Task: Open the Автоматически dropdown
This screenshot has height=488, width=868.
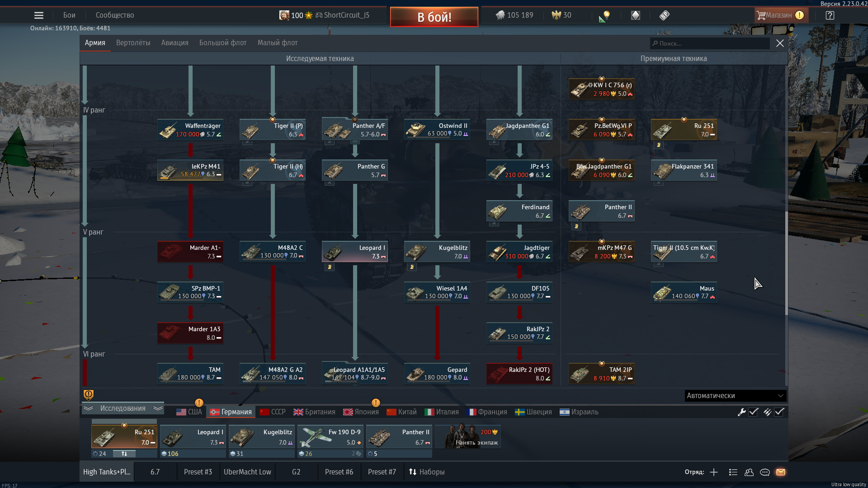Action: 735,396
